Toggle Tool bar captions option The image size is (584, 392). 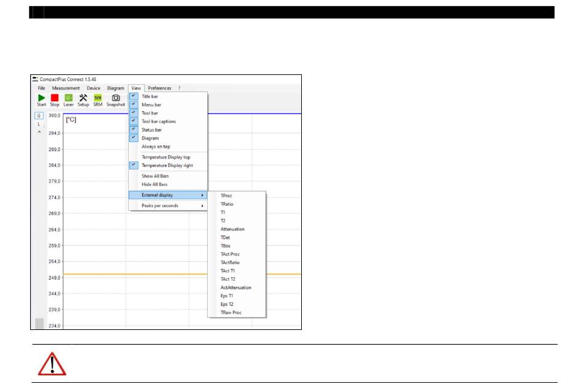(168, 122)
